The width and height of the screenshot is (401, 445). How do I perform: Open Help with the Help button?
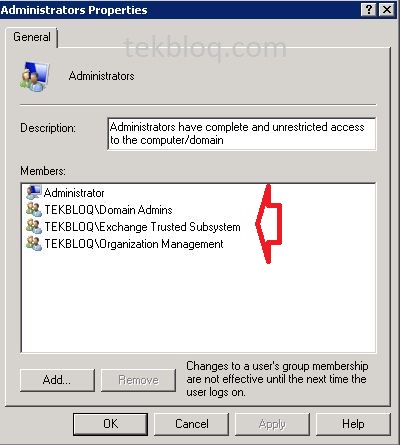[x=353, y=424]
